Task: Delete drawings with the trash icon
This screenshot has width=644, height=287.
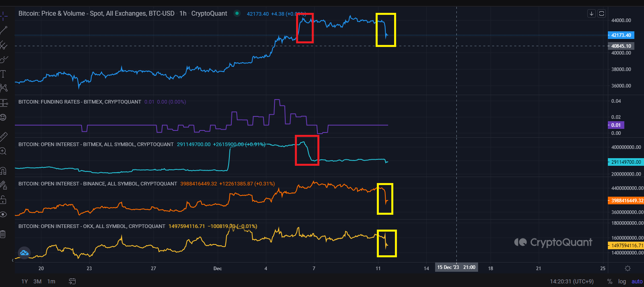Action: pos(3,234)
